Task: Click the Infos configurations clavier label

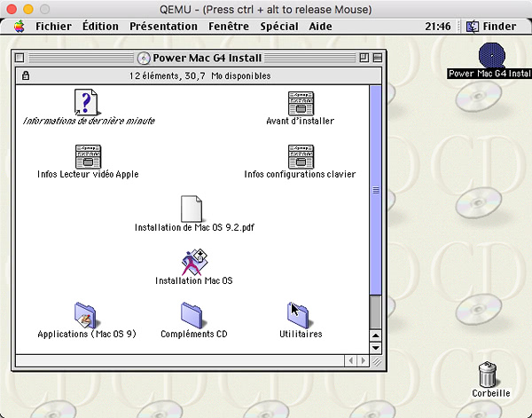Action: coord(300,174)
